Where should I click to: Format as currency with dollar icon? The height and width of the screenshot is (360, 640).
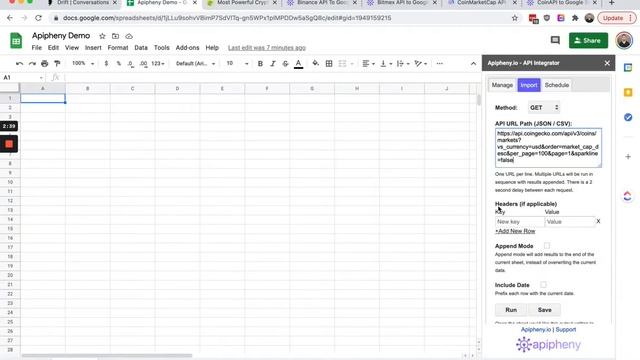106,64
